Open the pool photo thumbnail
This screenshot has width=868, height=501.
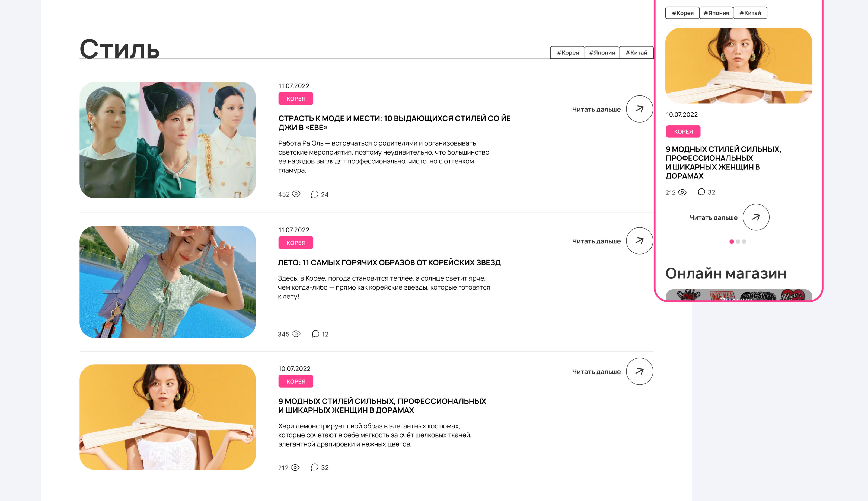pyautogui.click(x=168, y=282)
